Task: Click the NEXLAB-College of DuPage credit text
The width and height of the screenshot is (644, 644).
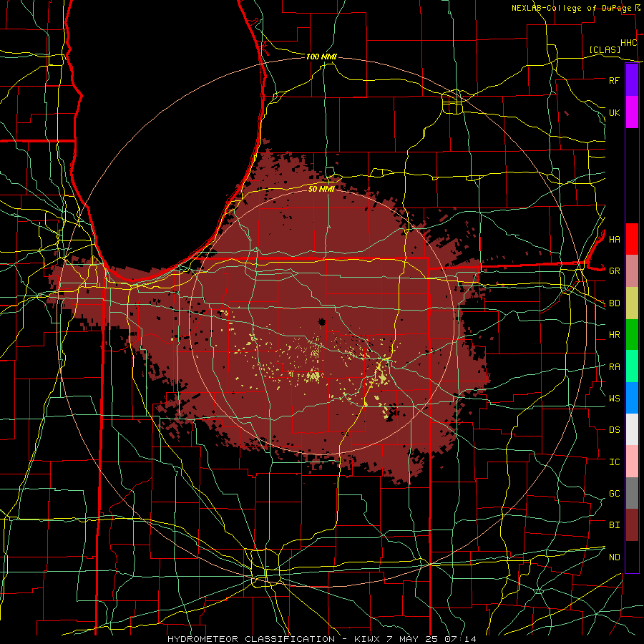Action: coord(573,8)
